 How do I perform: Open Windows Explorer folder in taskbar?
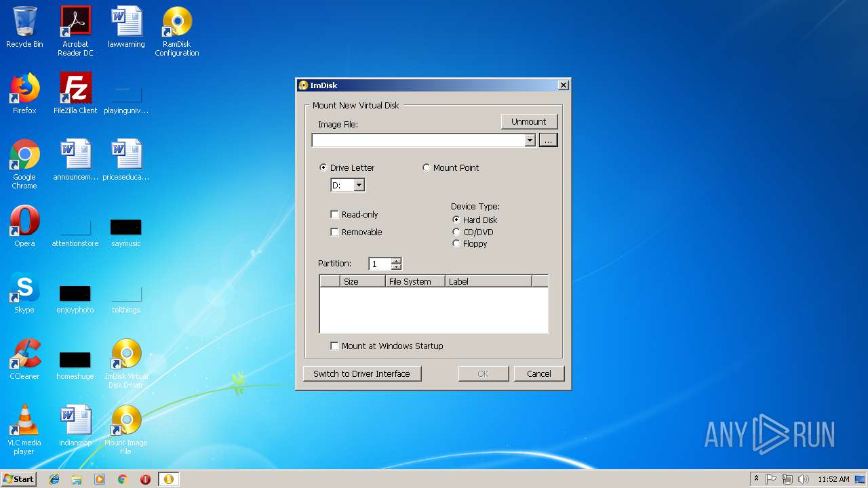point(77,479)
